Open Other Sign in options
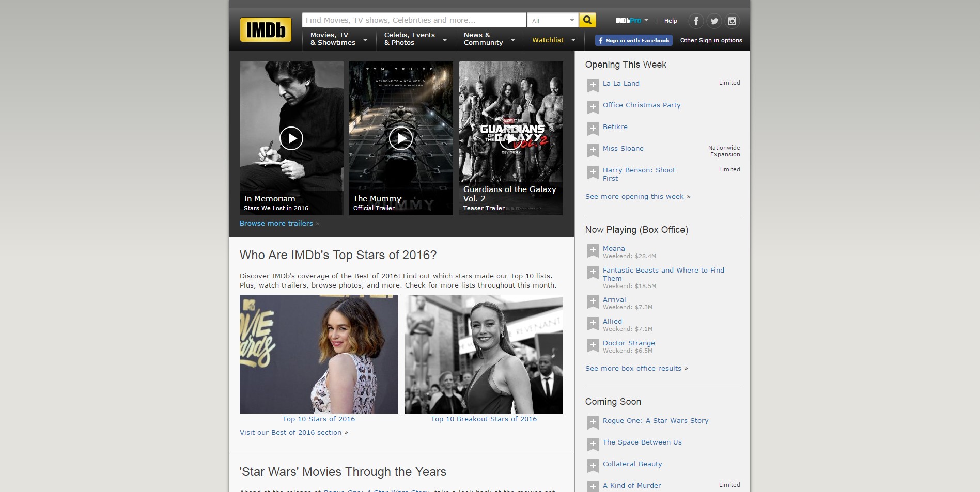This screenshot has height=492, width=980. [711, 40]
